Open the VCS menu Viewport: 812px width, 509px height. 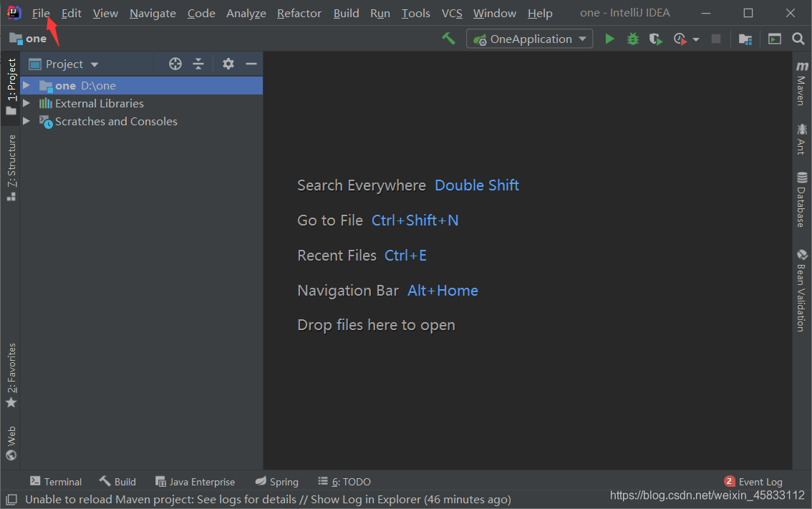[452, 13]
